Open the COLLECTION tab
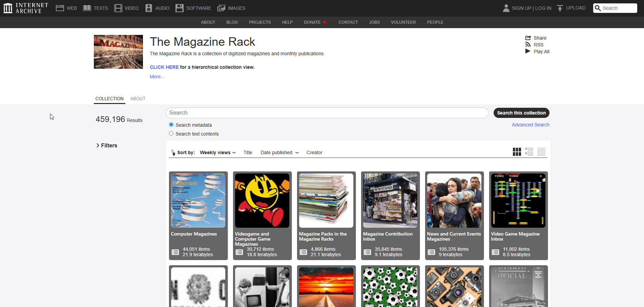Viewport: 644px width, 307px height. 109,99
